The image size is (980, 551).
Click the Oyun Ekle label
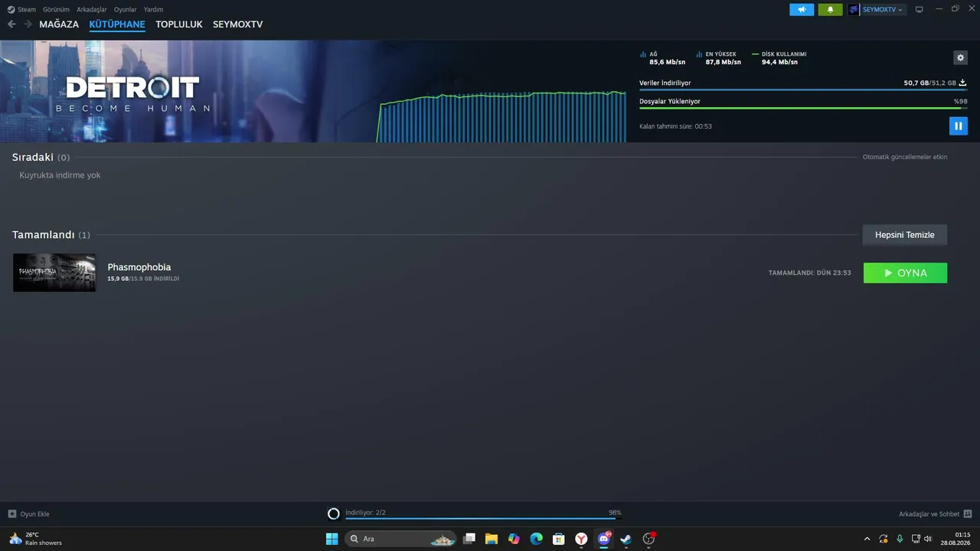pyautogui.click(x=34, y=514)
